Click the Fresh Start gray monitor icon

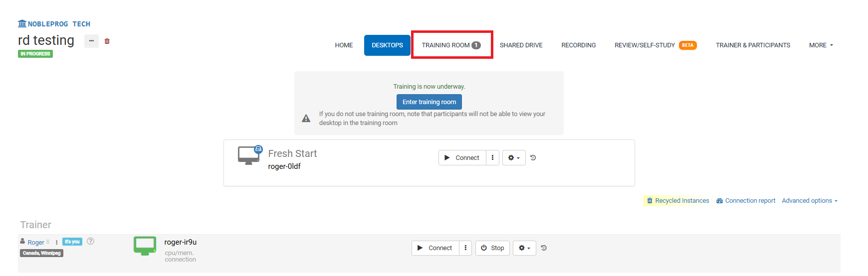[249, 155]
